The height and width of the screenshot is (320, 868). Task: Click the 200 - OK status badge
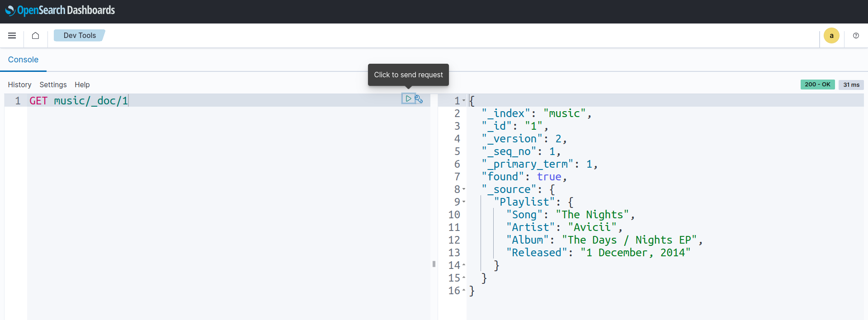coord(817,85)
